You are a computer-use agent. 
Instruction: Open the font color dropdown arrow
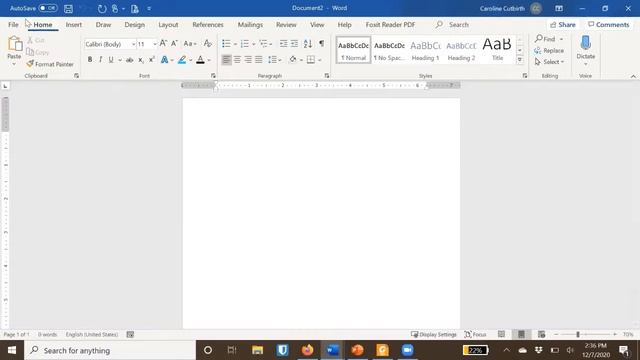209,60
